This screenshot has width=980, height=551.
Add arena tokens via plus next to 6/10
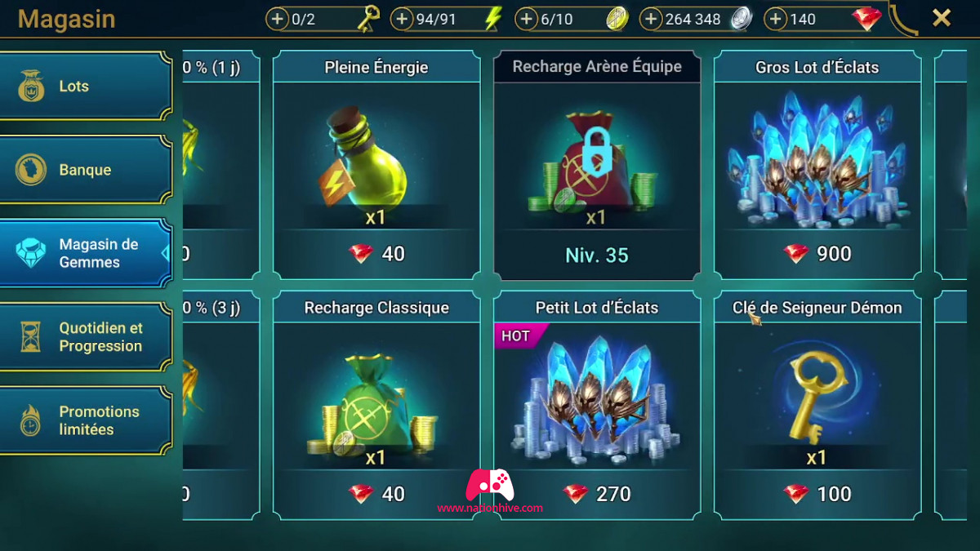point(527,19)
